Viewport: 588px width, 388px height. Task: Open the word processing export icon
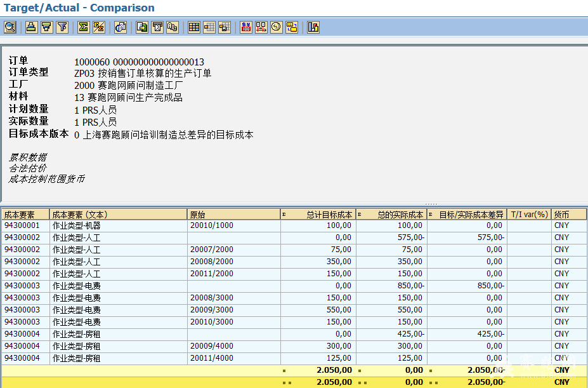(x=157, y=27)
